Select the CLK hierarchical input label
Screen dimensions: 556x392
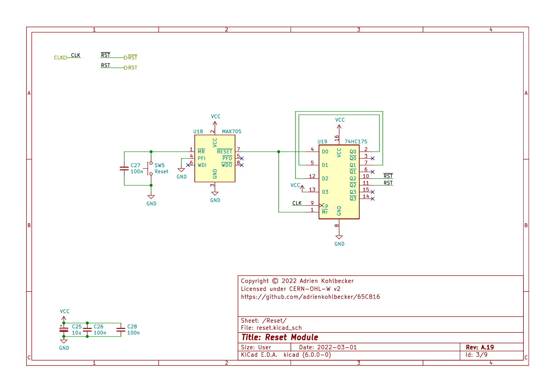point(60,58)
